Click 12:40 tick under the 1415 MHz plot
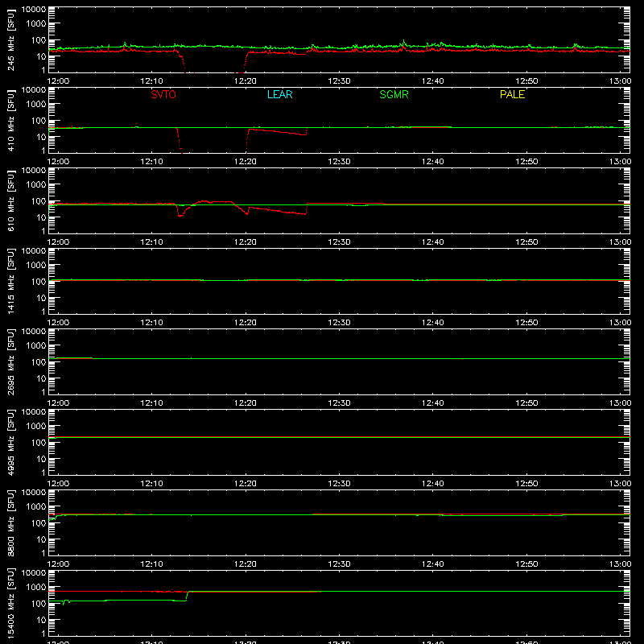This screenshot has height=644, width=644. (x=432, y=323)
